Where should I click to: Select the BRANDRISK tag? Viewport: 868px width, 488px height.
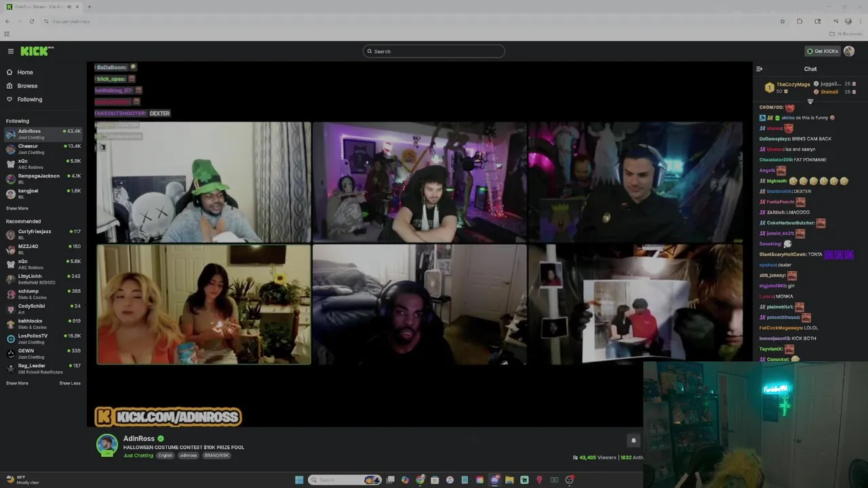217,455
